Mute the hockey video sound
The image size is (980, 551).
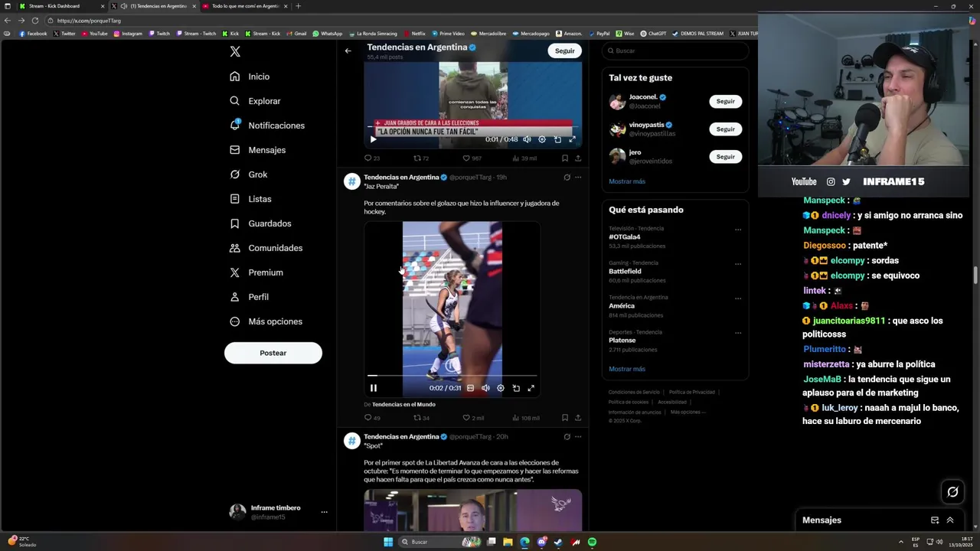pos(485,388)
